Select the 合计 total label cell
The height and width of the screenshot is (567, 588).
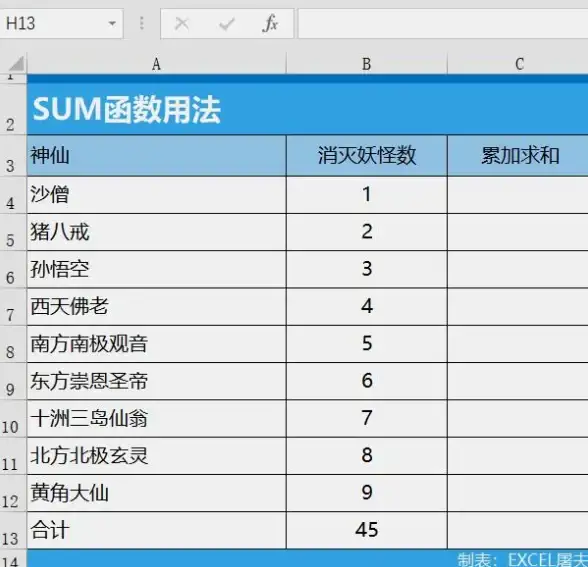coord(157,530)
